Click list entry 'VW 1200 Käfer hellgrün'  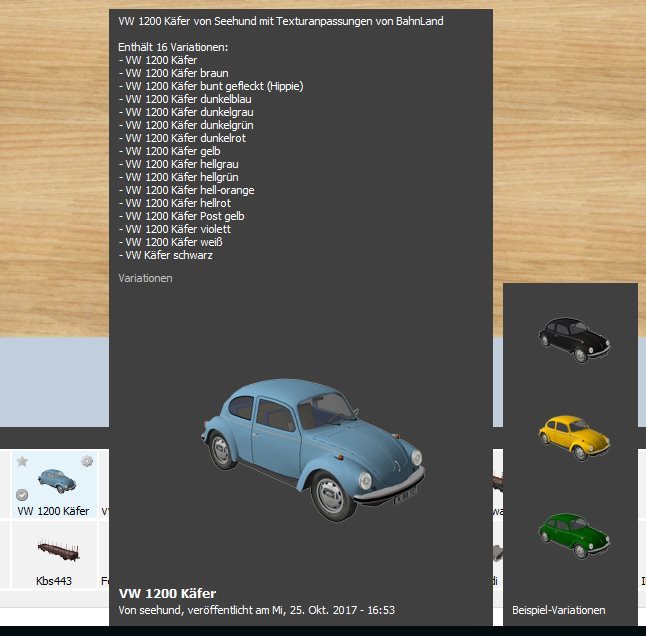(x=178, y=177)
